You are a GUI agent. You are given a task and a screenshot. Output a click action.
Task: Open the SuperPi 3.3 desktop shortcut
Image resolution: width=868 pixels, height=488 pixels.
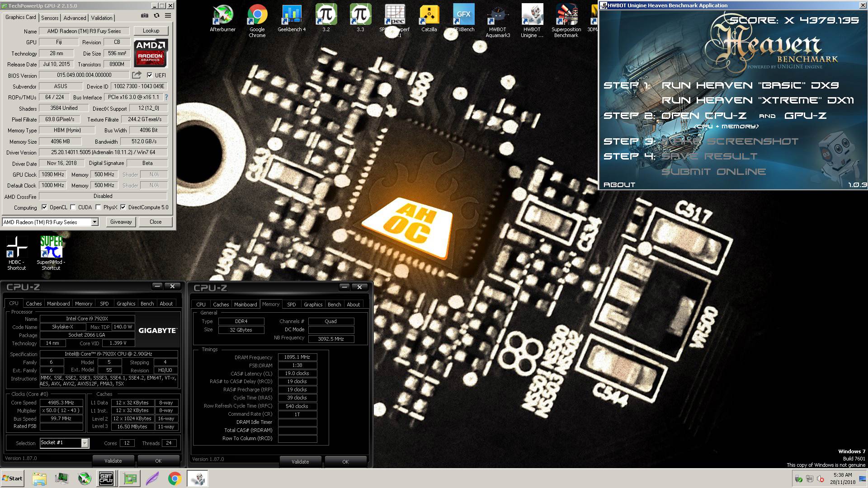click(x=360, y=19)
